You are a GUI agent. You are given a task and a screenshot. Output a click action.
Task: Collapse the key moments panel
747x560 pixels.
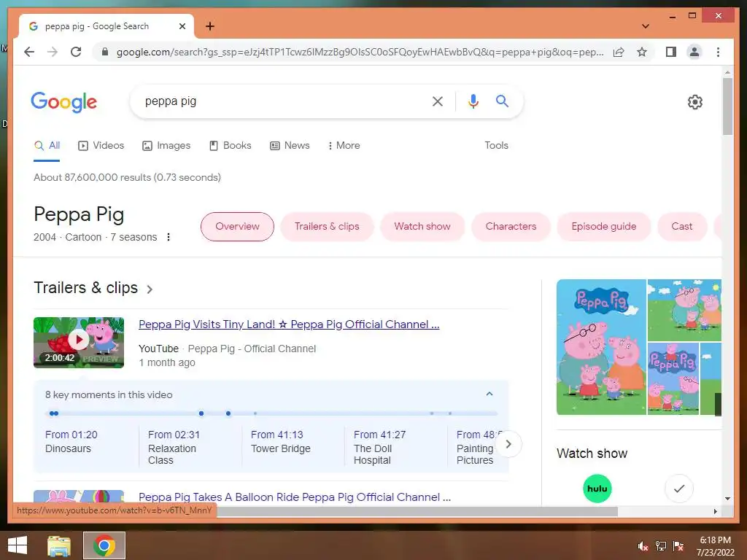click(x=489, y=394)
